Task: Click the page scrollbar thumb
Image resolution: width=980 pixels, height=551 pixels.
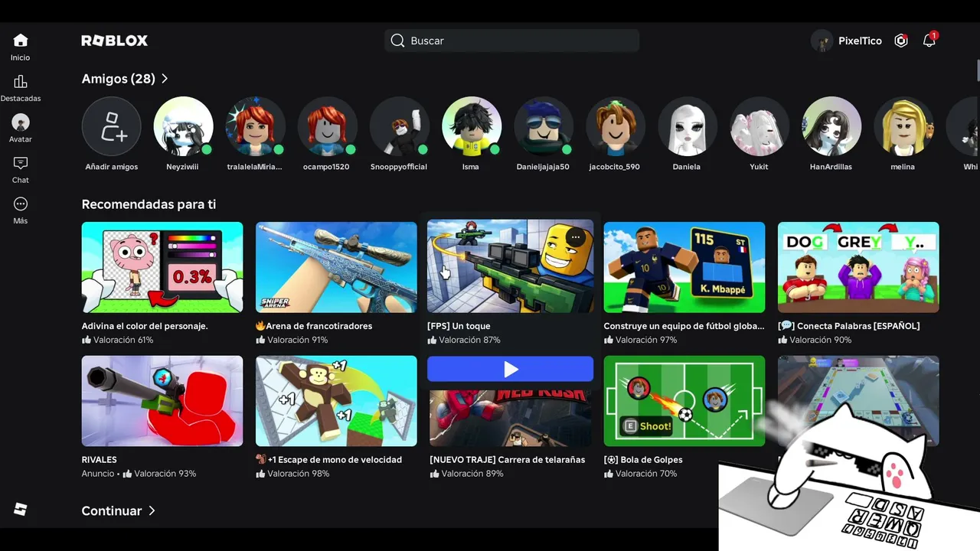Action: point(978,69)
